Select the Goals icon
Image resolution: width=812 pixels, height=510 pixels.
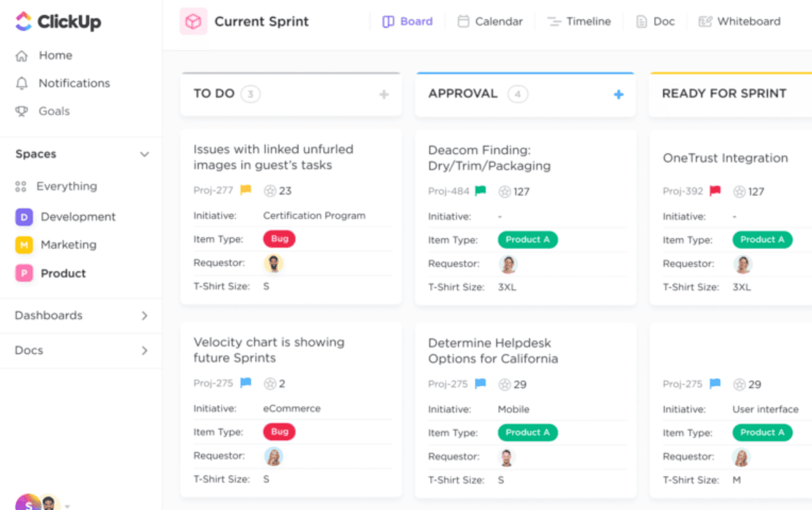click(x=21, y=111)
